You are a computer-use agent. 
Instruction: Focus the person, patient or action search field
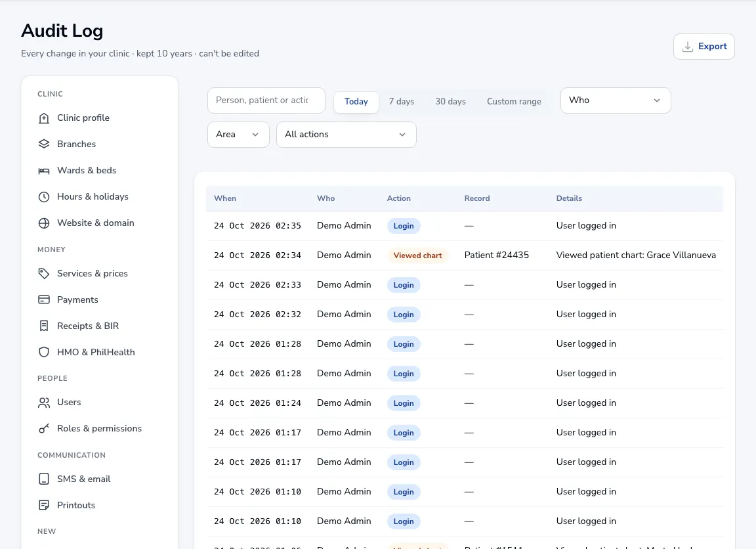click(x=266, y=100)
